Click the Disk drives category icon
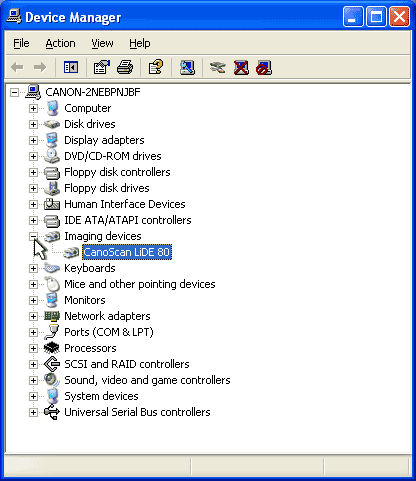Screen dimensions: 416x481 click(x=52, y=124)
